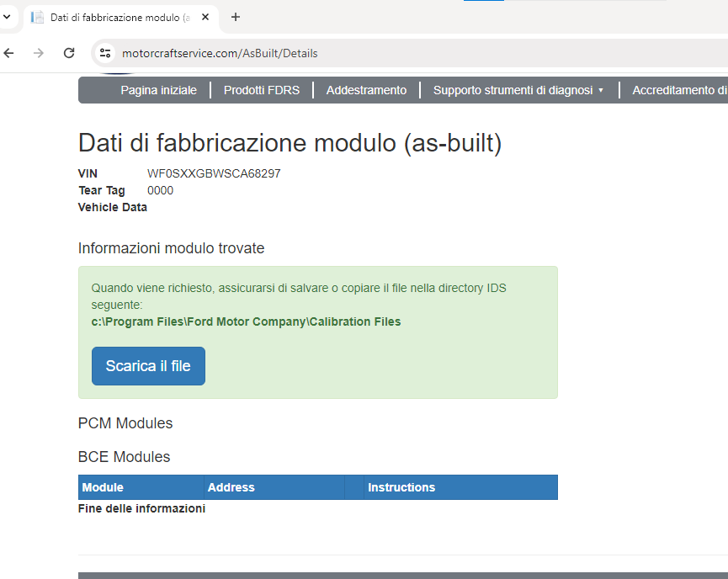Select the Dati di fabbricazione modulo tab

118,17
